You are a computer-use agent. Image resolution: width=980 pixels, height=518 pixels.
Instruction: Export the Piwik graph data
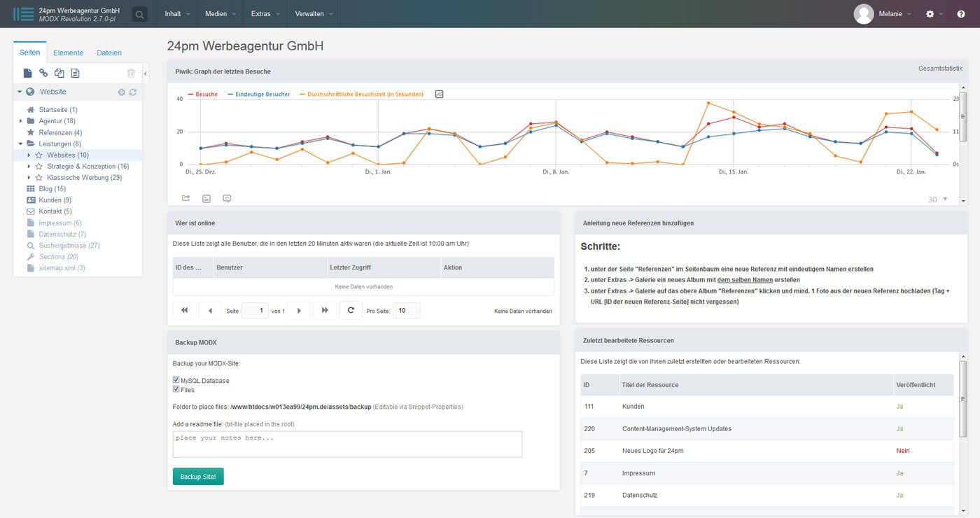point(185,199)
